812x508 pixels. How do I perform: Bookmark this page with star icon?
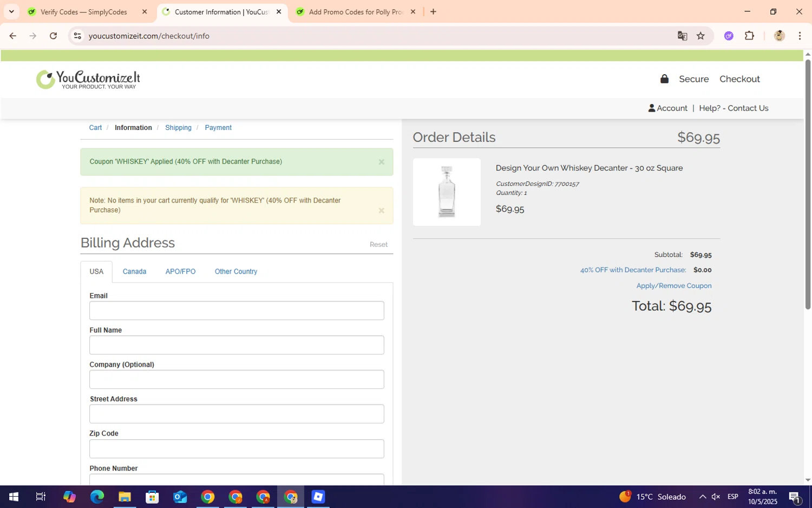coord(700,36)
